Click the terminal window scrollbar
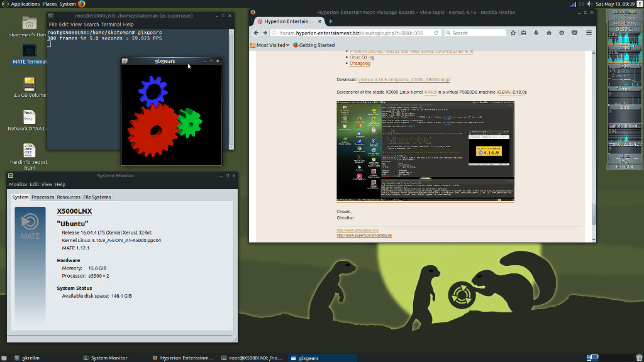Image resolution: width=644 pixels, height=362 pixels. tap(231, 89)
